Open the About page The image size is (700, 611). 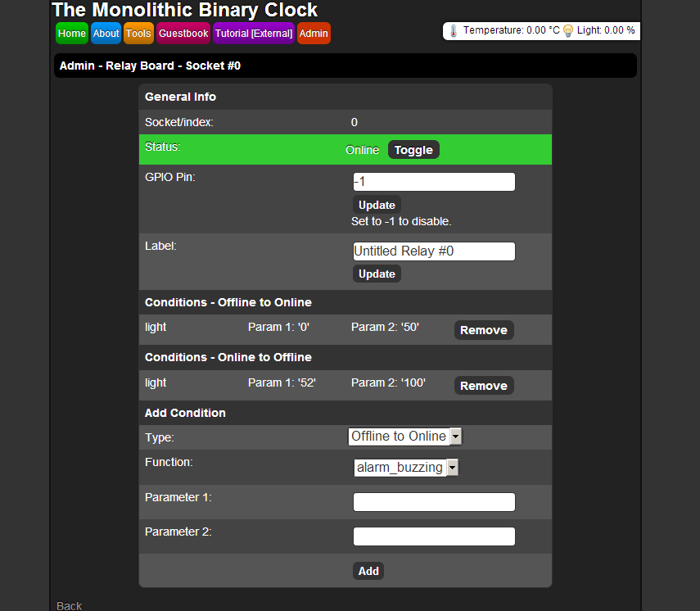[106, 34]
